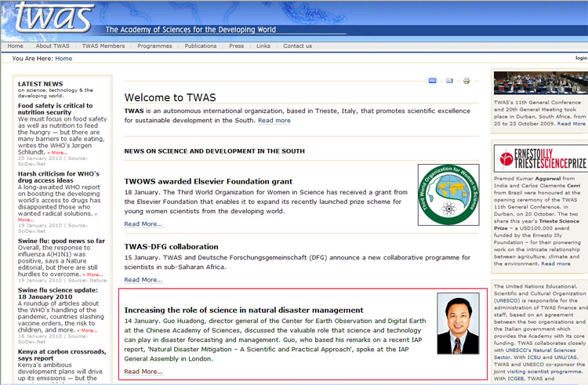Open Food safety is critical news headline

[x=55, y=109]
